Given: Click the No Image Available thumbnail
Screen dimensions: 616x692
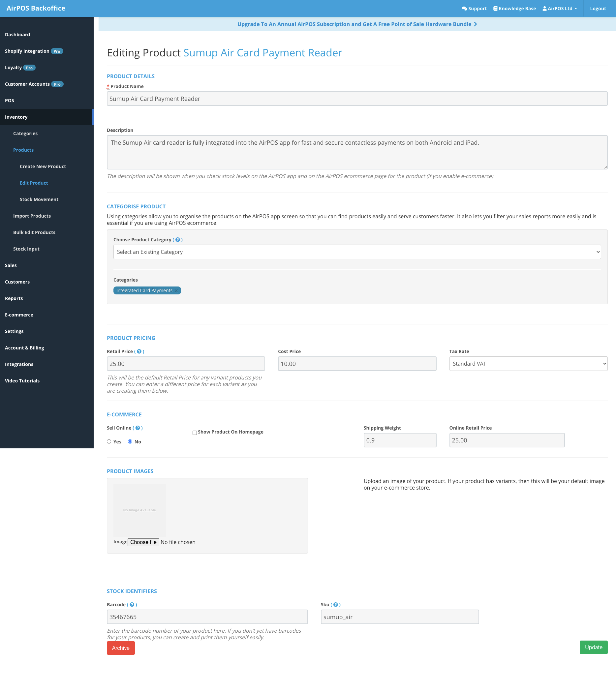Looking at the screenshot, I should click(x=139, y=510).
